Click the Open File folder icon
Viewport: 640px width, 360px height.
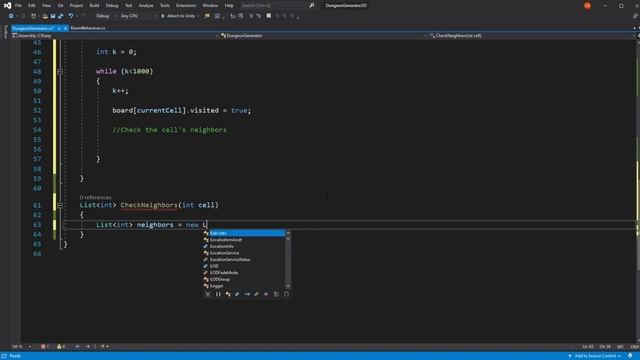point(45,16)
